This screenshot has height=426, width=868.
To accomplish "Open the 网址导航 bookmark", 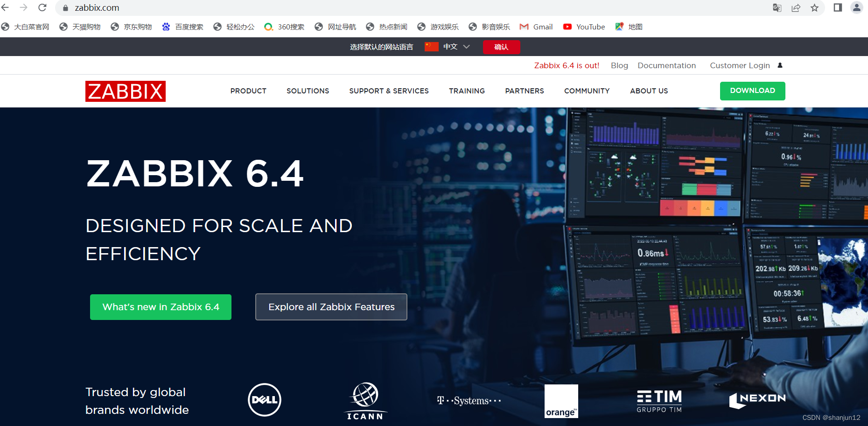I will 336,27.
